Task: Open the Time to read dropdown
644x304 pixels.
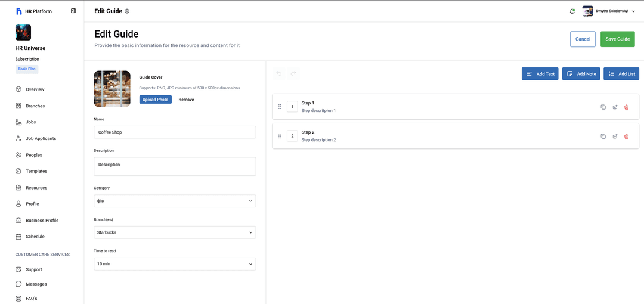Action: [x=175, y=263]
